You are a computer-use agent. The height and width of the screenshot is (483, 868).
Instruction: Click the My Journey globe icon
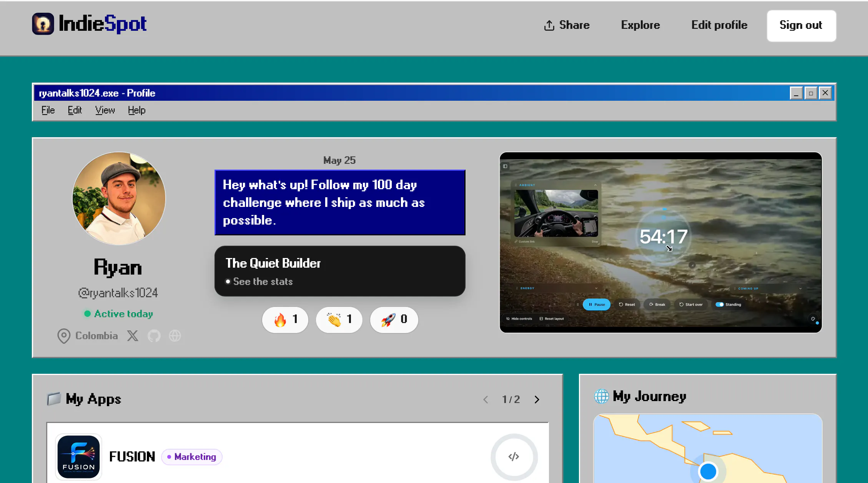pyautogui.click(x=602, y=396)
